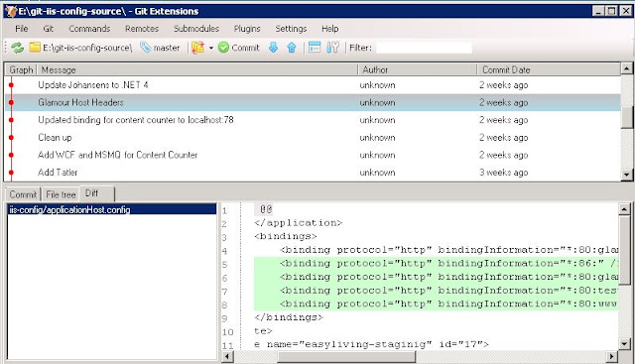The height and width of the screenshot is (364, 635).
Task: Click the commit list scroll-up arrow
Action: pyautogui.click(x=626, y=68)
